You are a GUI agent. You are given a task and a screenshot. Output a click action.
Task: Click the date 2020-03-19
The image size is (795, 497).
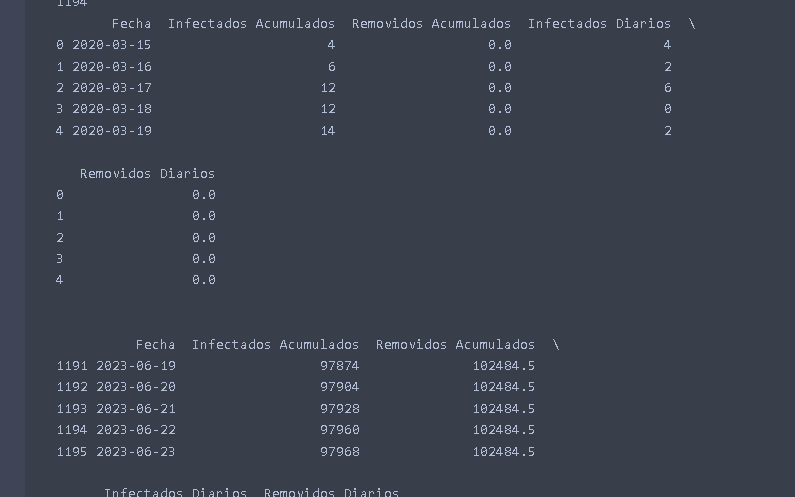[x=112, y=131]
